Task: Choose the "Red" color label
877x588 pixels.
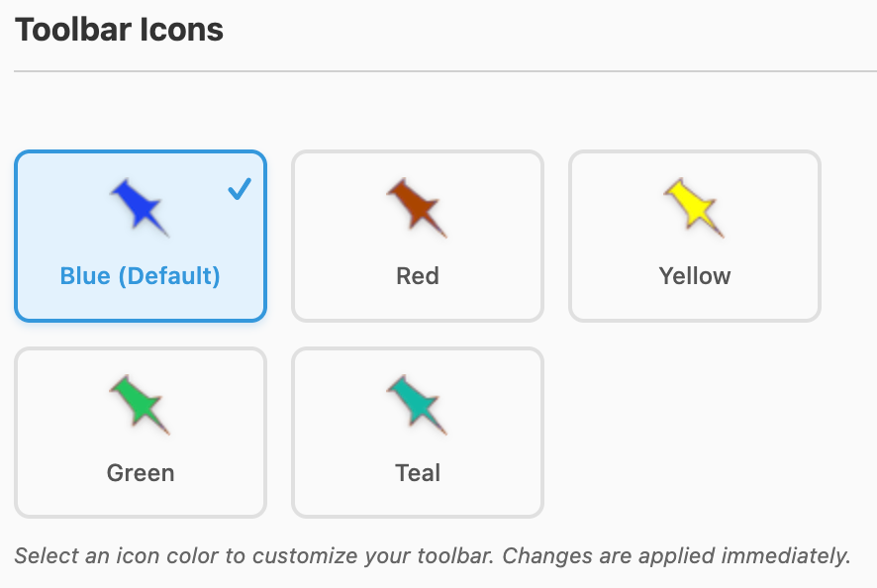Action: (x=417, y=275)
